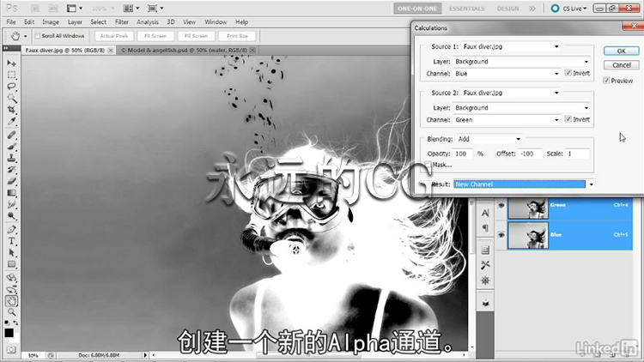Open the Filter menu

[x=122, y=22]
